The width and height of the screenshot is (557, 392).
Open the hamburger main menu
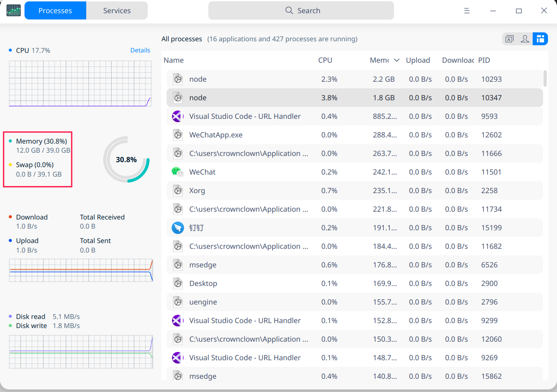(467, 11)
